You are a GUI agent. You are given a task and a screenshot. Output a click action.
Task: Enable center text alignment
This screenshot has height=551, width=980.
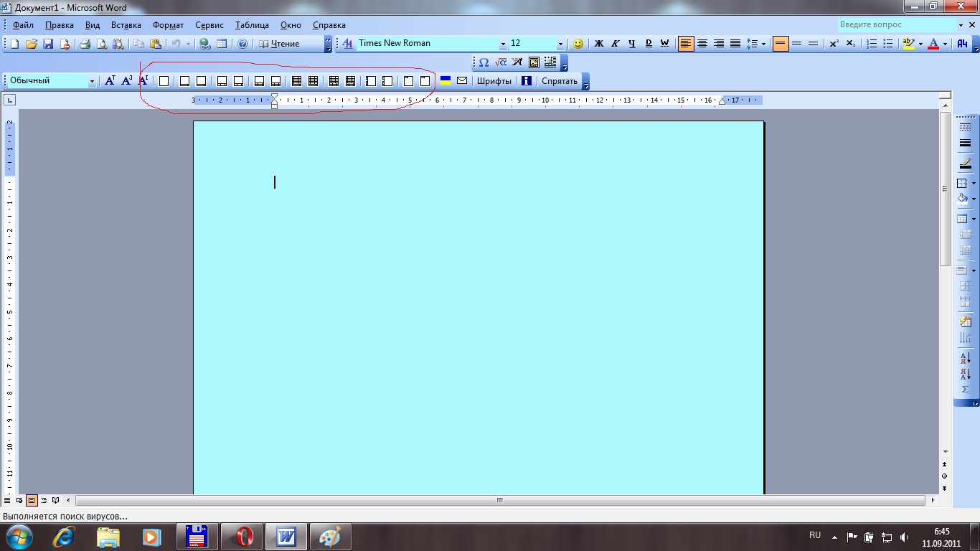coord(702,44)
